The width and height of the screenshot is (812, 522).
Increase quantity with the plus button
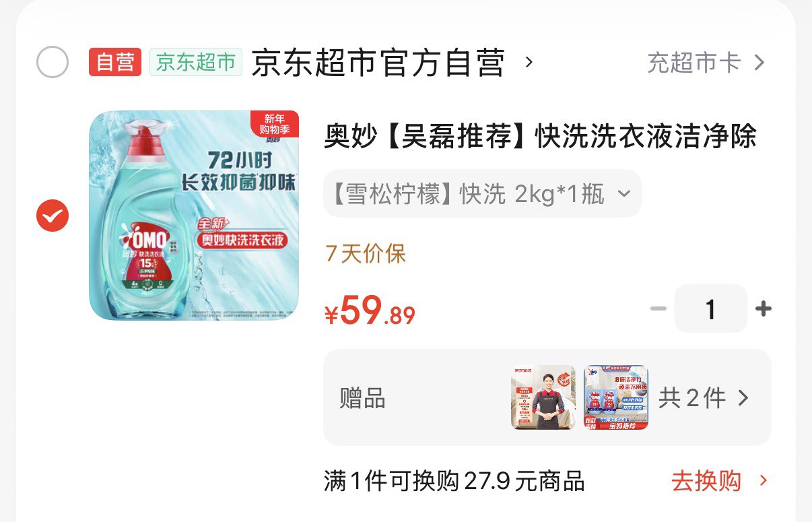763,308
